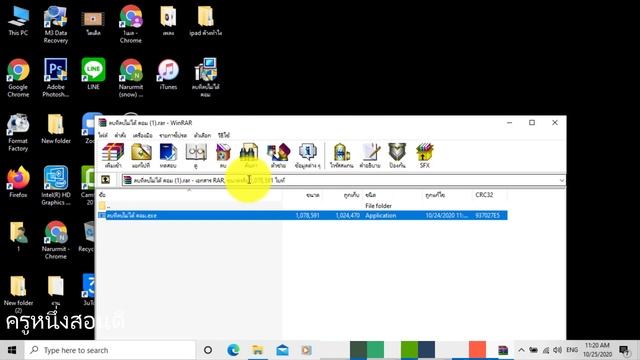Screen dimensions: 640x360
Task: Open the File menu in WinRAR
Action: [103, 135]
